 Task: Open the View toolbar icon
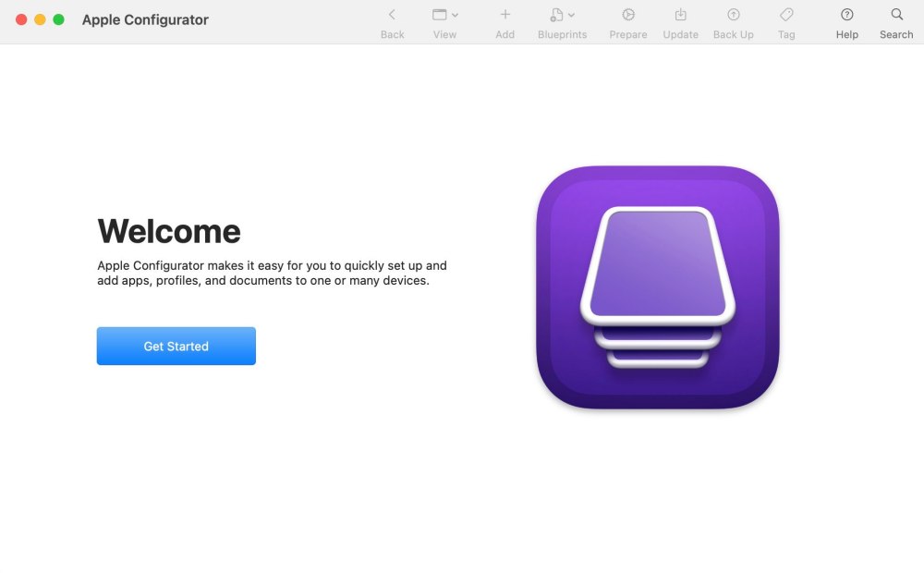pyautogui.click(x=440, y=15)
